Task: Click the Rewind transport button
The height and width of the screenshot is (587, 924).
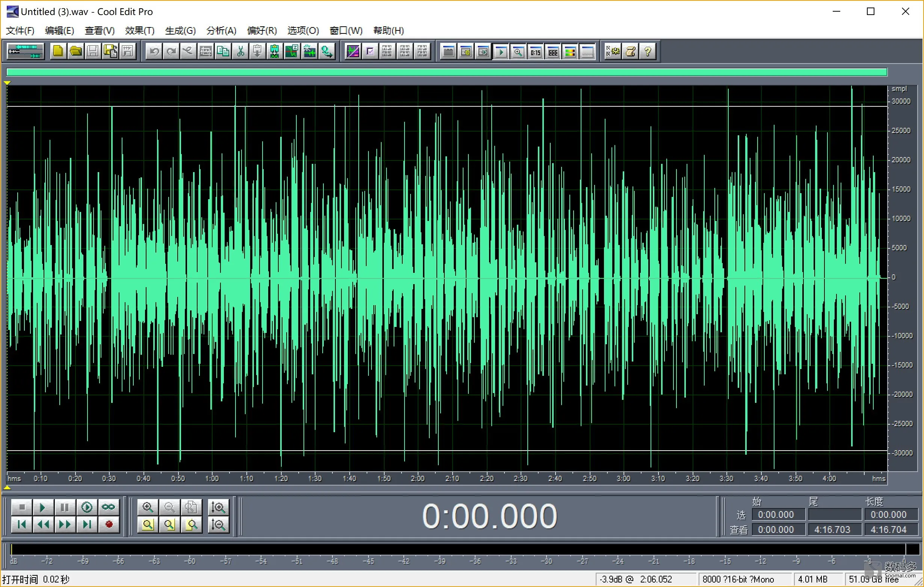Action: [x=43, y=524]
